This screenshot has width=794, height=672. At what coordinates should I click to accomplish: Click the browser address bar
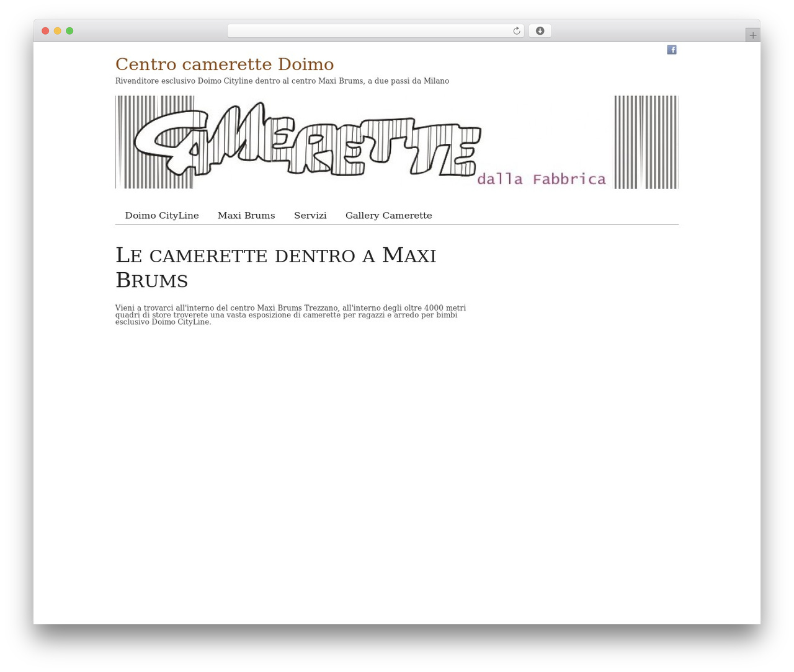coord(375,31)
